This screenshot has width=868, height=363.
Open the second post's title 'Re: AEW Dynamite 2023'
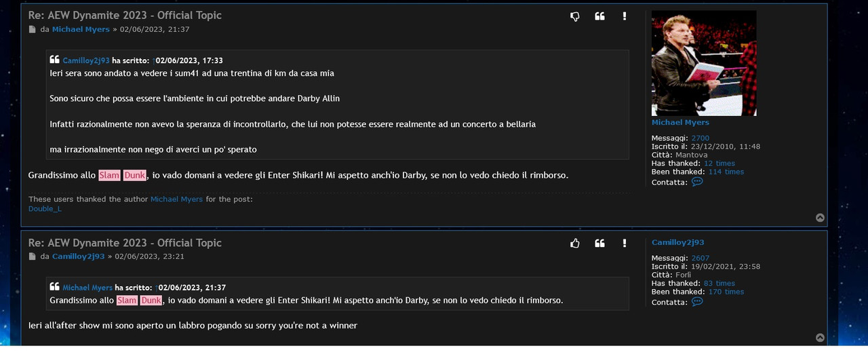[x=125, y=242]
